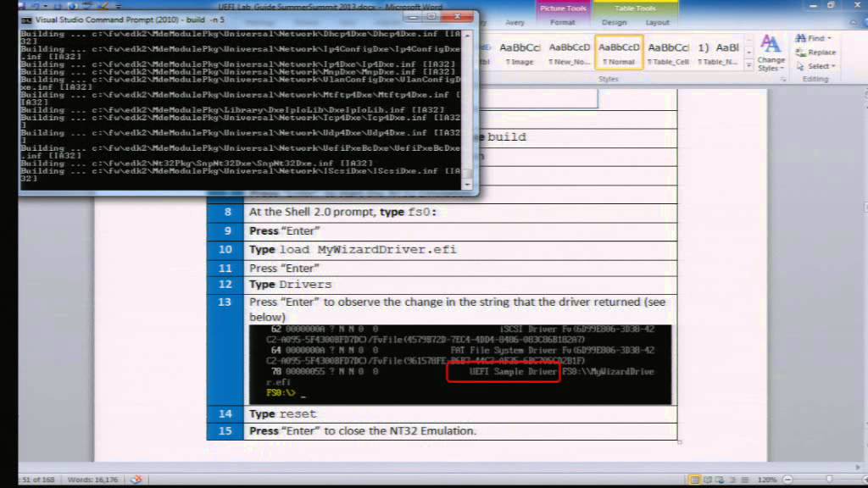Click the word reset in step 14
This screenshot has height=488, width=868.
point(298,413)
